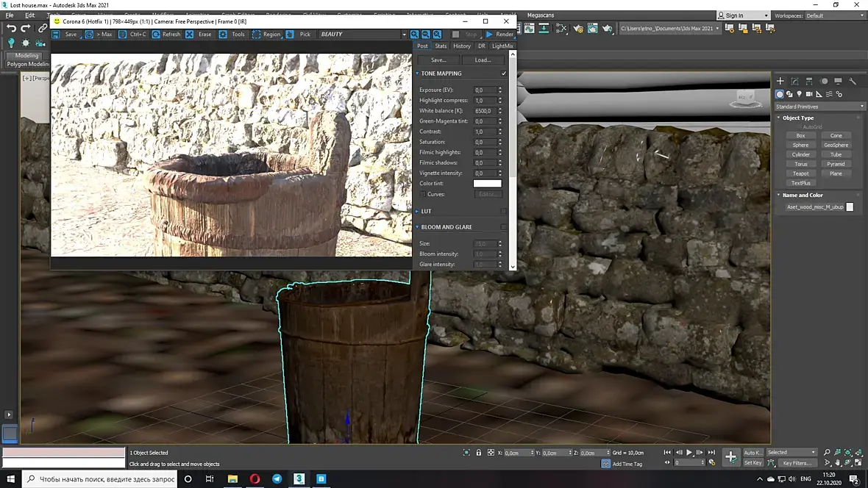
Task: Click the Undo arrow in main toolbar
Action: pos(11,28)
